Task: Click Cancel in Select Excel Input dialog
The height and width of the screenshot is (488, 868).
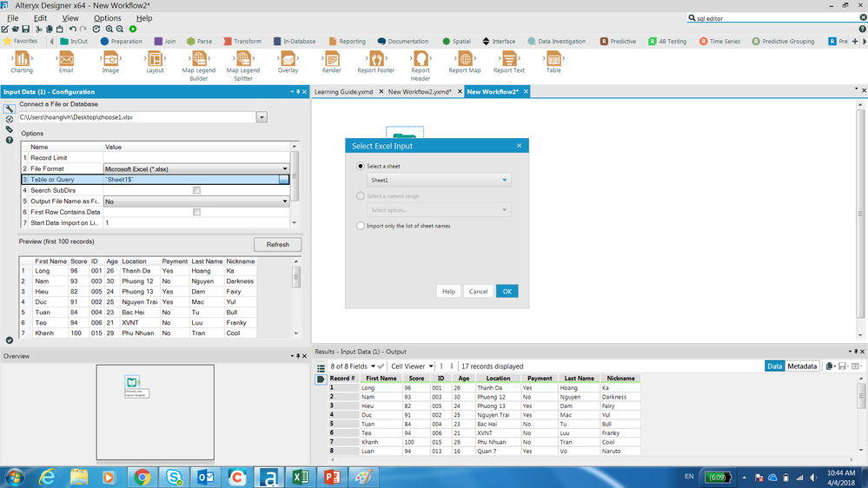Action: point(478,292)
